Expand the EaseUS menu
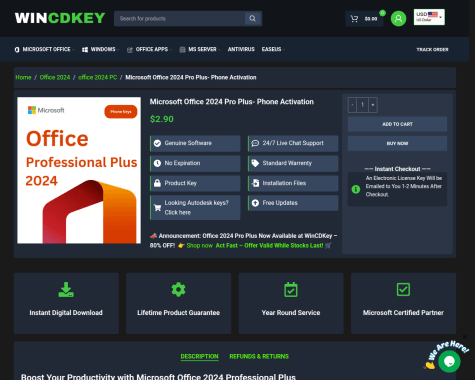The width and height of the screenshot is (475, 380). [x=273, y=49]
